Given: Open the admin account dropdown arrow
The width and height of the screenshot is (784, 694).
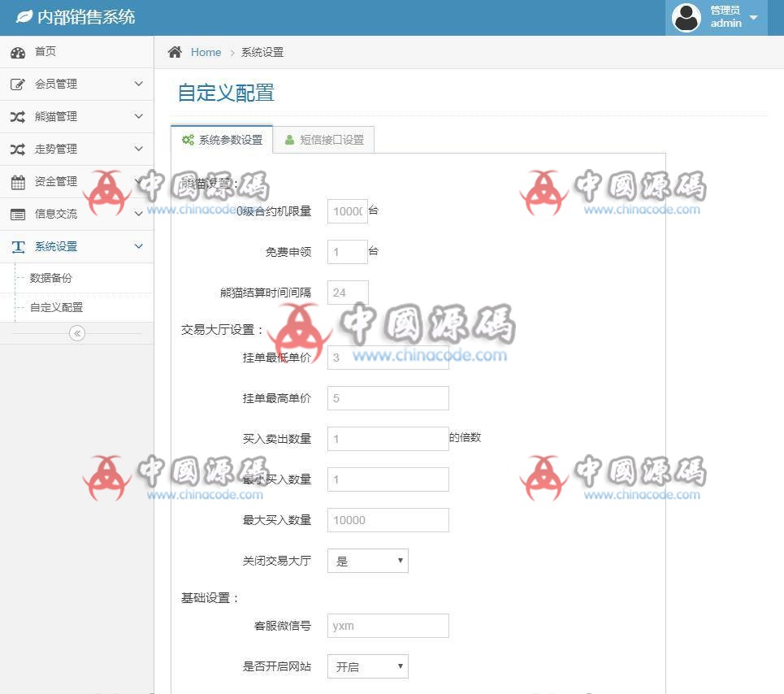Looking at the screenshot, I should coord(753,18).
